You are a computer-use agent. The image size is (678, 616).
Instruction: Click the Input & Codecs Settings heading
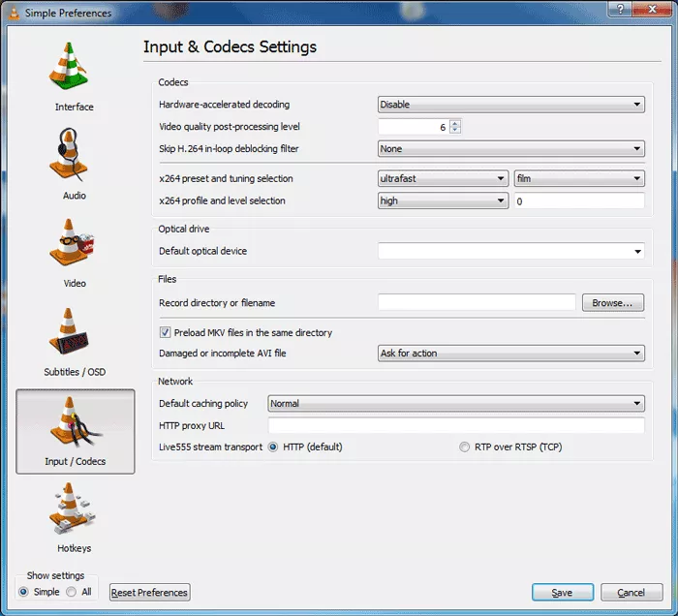pos(231,46)
